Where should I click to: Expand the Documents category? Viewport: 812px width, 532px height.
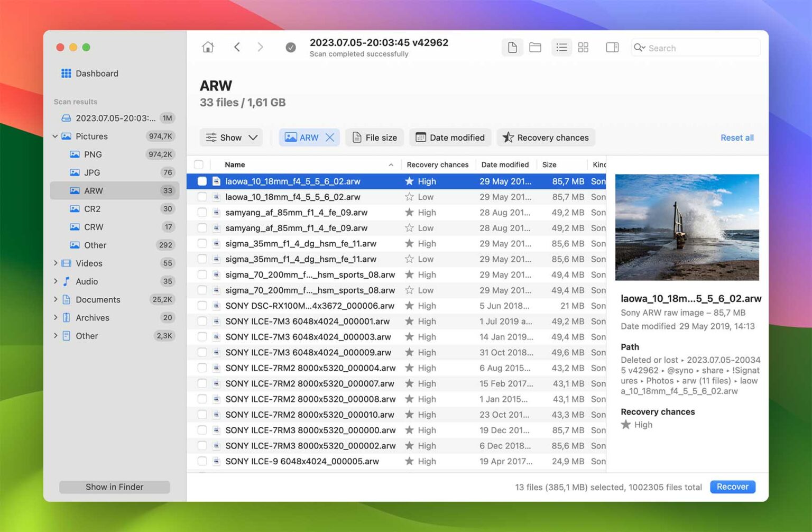(56, 299)
